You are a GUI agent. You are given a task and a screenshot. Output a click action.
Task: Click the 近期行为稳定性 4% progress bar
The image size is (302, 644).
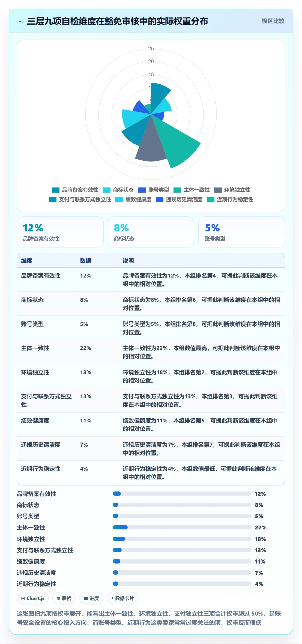tap(182, 584)
